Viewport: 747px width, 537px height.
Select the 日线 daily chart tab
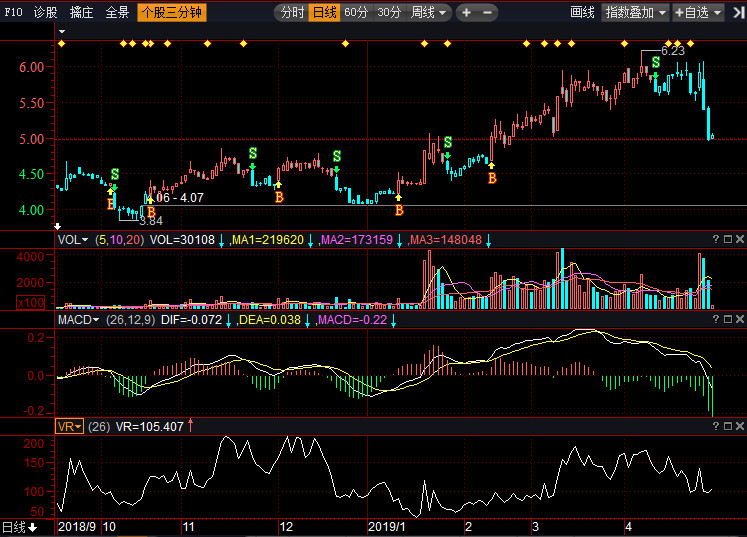click(324, 12)
